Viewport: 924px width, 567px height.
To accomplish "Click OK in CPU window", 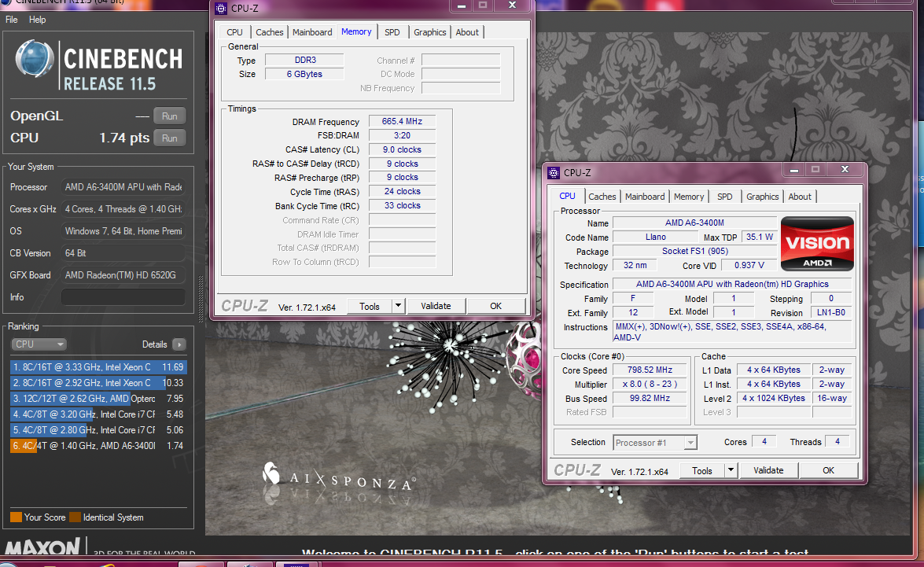I will coord(829,470).
